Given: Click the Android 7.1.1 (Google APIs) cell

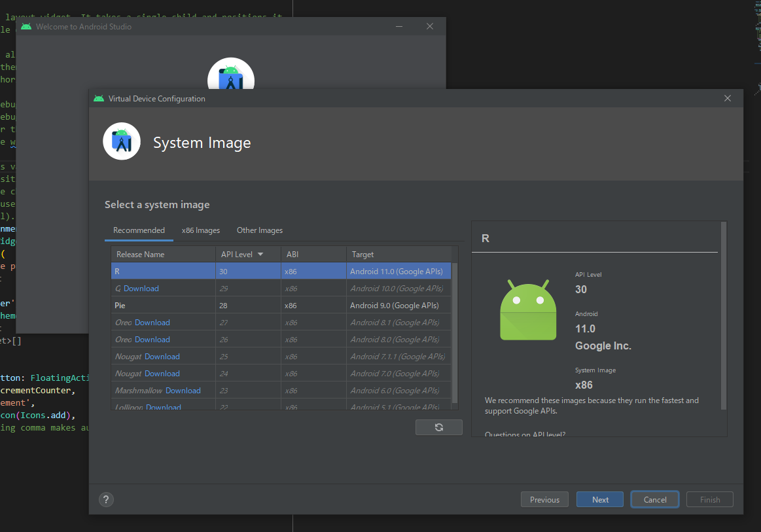Looking at the screenshot, I should tap(398, 356).
